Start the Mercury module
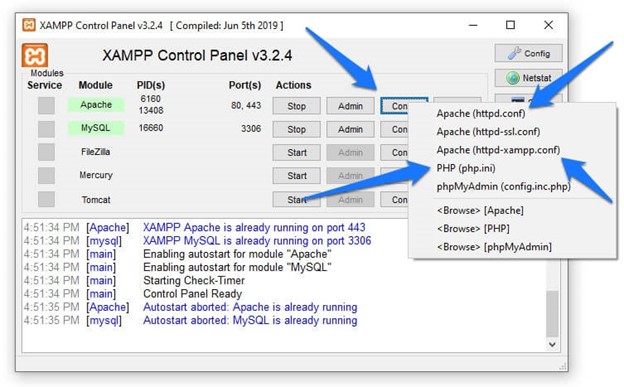The height and width of the screenshot is (387, 624). click(x=296, y=176)
